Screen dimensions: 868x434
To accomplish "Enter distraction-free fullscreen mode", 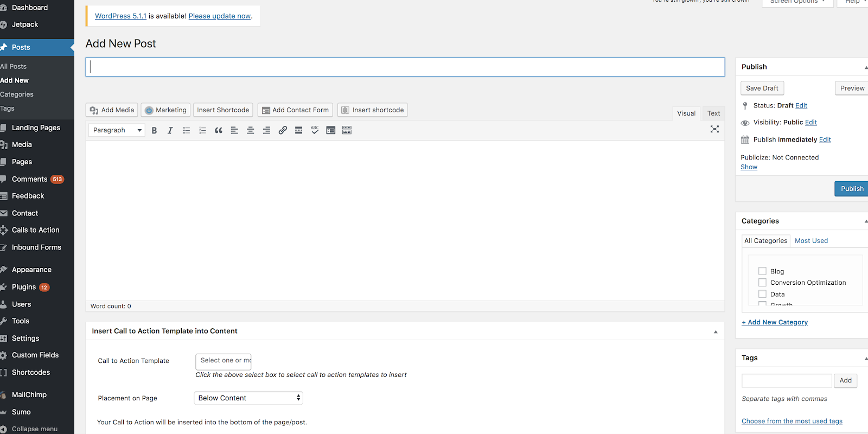I will (714, 129).
